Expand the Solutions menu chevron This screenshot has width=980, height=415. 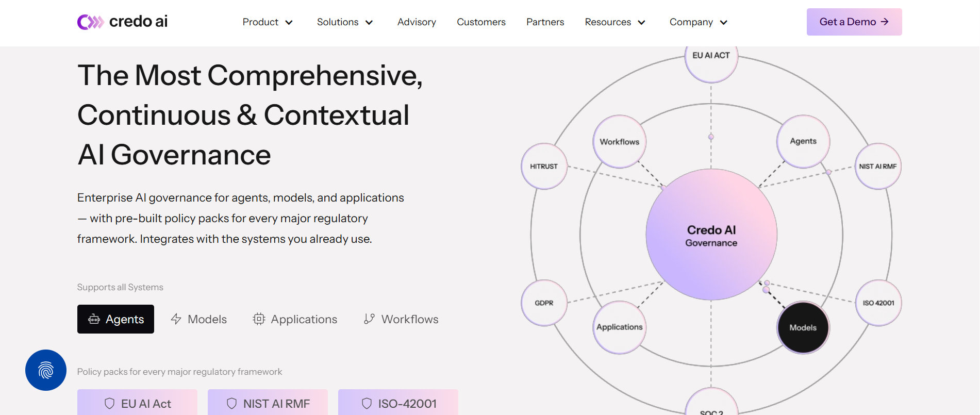click(x=369, y=22)
